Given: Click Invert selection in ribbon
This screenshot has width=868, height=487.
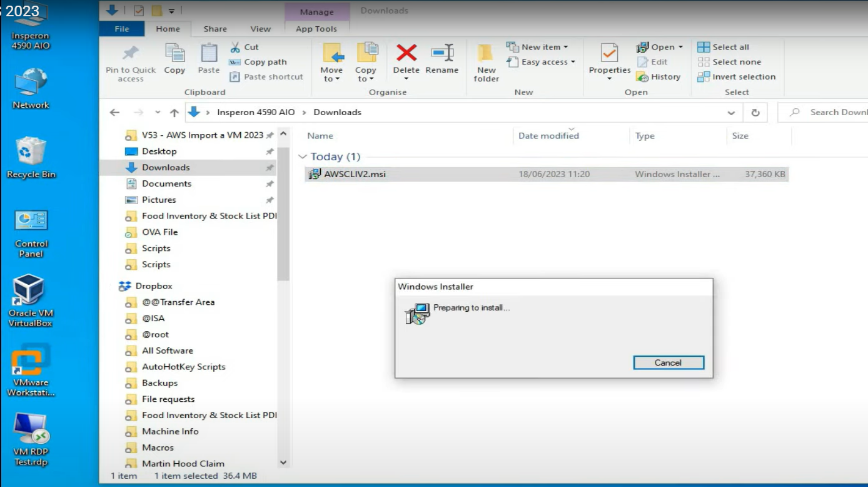Looking at the screenshot, I should point(737,77).
